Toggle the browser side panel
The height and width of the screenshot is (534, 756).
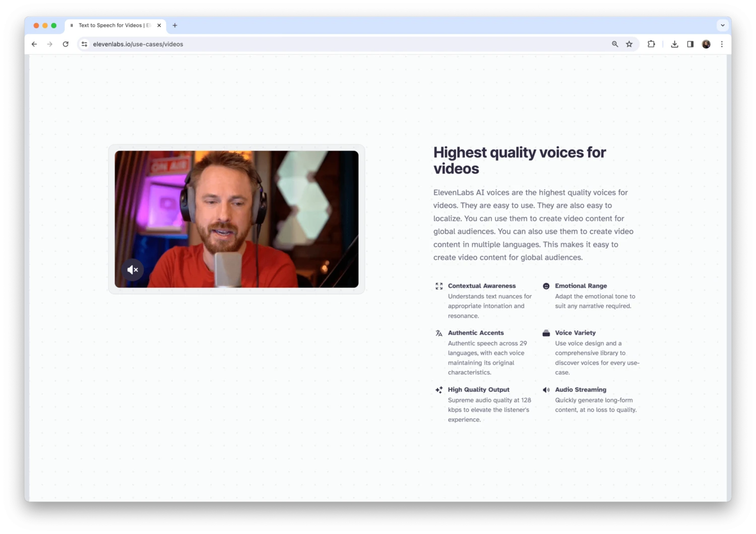pos(690,44)
